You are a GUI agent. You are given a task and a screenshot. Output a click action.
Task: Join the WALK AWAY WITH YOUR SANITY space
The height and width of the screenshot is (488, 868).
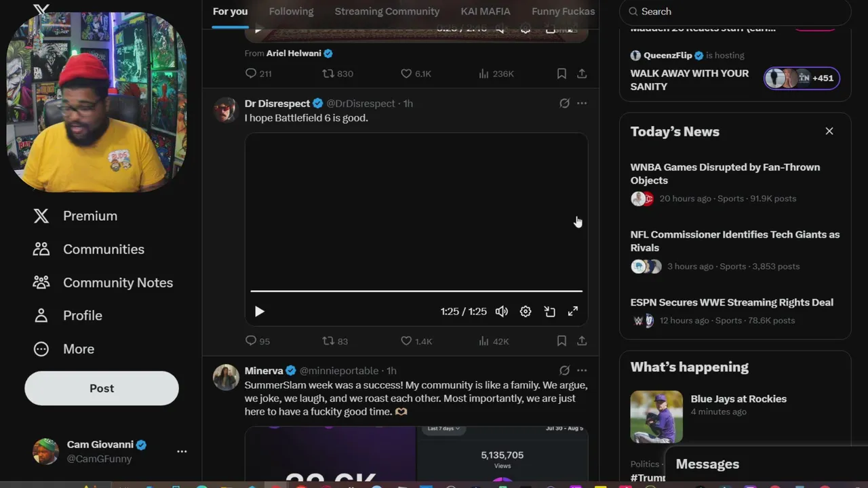[690, 80]
